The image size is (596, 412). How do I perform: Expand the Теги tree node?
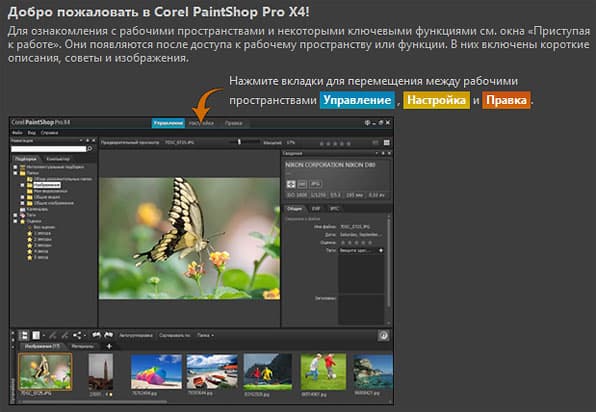click(15, 215)
